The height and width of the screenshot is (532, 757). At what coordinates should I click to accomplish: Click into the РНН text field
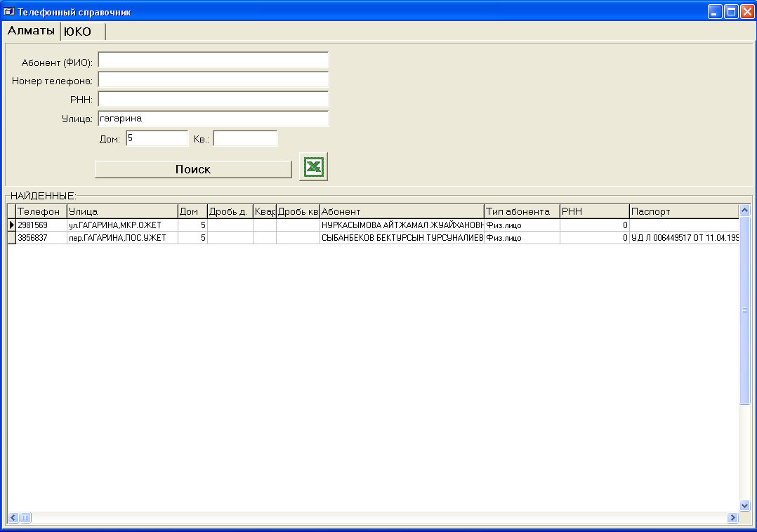[x=213, y=100]
